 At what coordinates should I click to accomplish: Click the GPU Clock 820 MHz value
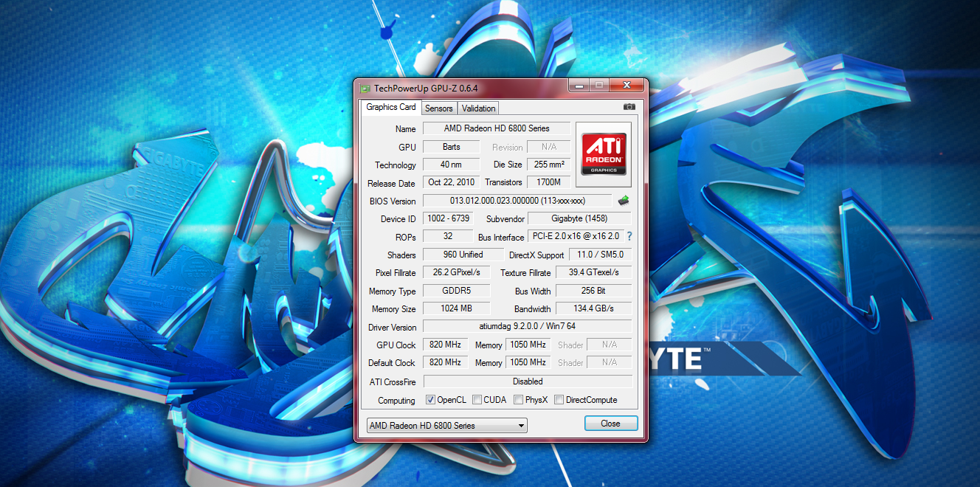[445, 345]
